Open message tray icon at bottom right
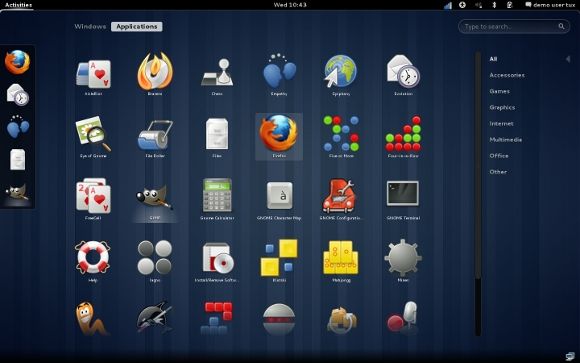Image resolution: width=580 pixels, height=363 pixels. click(570, 356)
